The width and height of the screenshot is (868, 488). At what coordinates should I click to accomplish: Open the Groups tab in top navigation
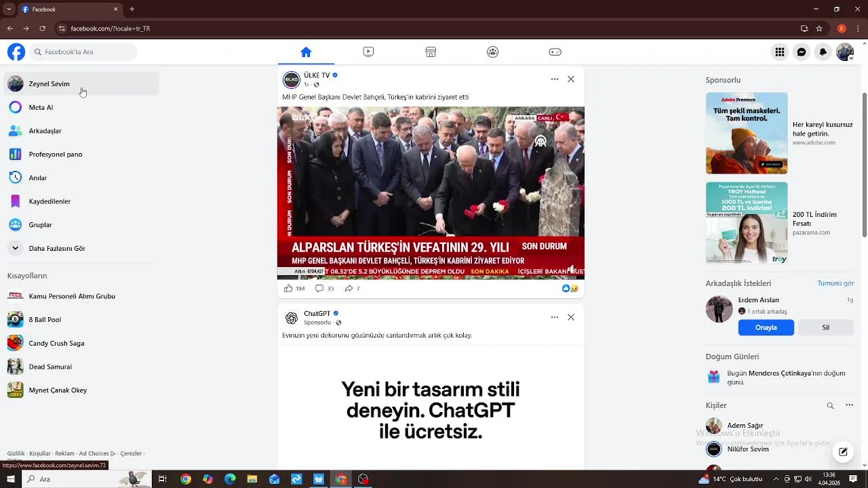493,52
